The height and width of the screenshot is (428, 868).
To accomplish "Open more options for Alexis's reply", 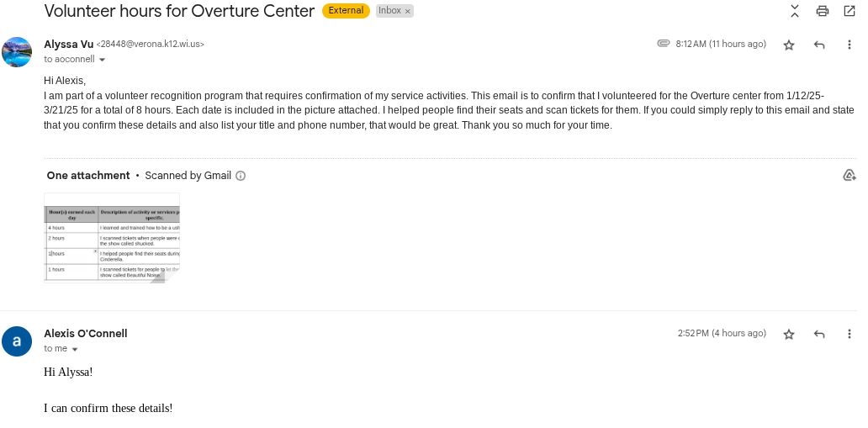I will 849,334.
